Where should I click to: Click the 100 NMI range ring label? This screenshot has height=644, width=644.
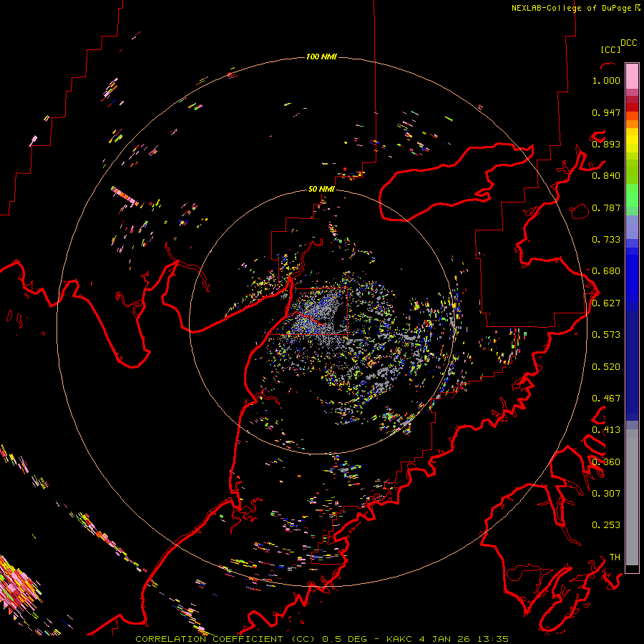coord(321,57)
